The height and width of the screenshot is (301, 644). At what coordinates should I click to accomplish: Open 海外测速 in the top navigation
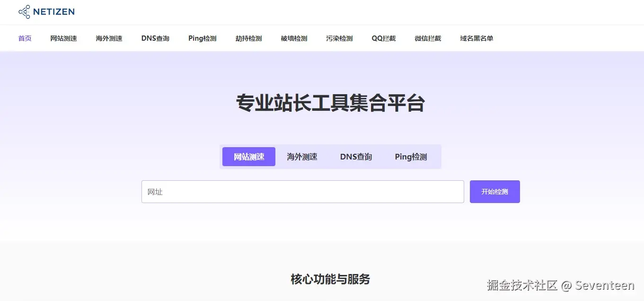[109, 38]
